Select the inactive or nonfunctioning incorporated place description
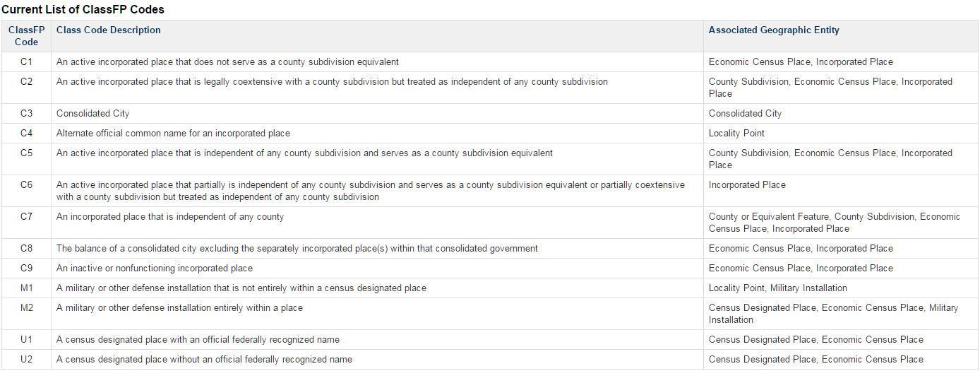Image resolution: width=980 pixels, height=371 pixels. coord(154,269)
